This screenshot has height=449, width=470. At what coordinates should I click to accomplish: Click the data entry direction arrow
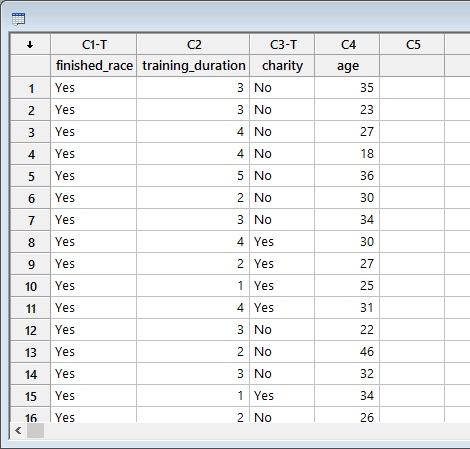[x=30, y=44]
